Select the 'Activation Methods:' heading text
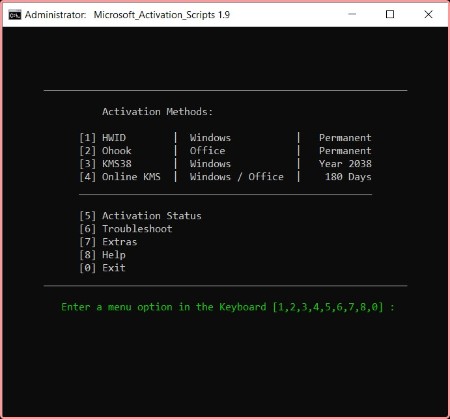 (x=157, y=112)
